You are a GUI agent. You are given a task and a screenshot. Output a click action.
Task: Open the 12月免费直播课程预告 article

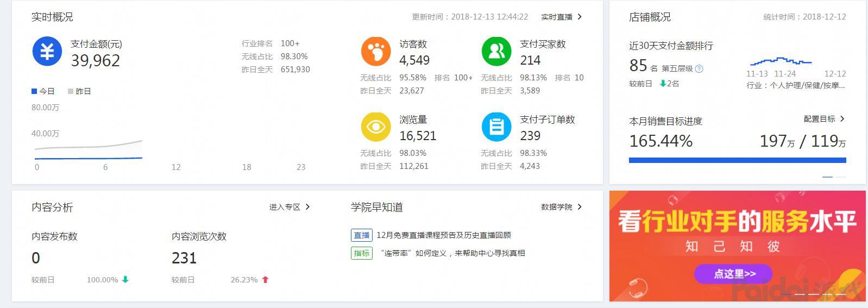point(444,235)
